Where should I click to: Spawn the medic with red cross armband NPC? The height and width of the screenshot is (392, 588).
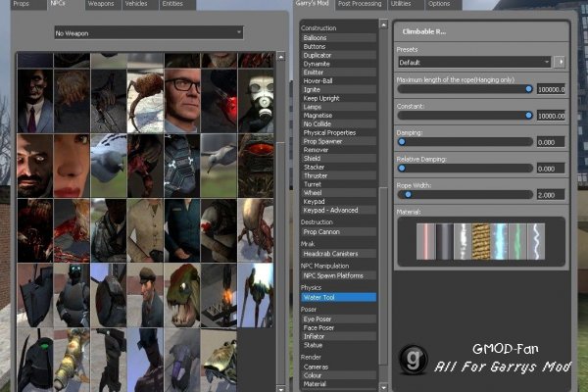click(x=219, y=230)
